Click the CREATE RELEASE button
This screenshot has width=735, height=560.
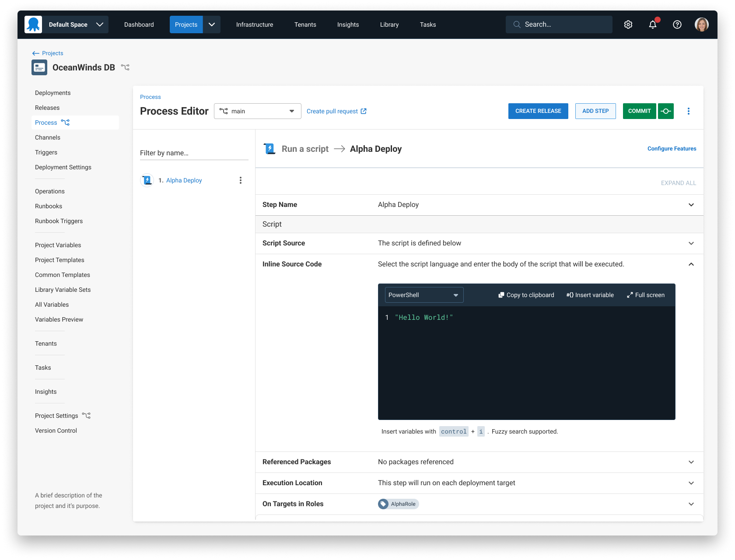pyautogui.click(x=538, y=111)
